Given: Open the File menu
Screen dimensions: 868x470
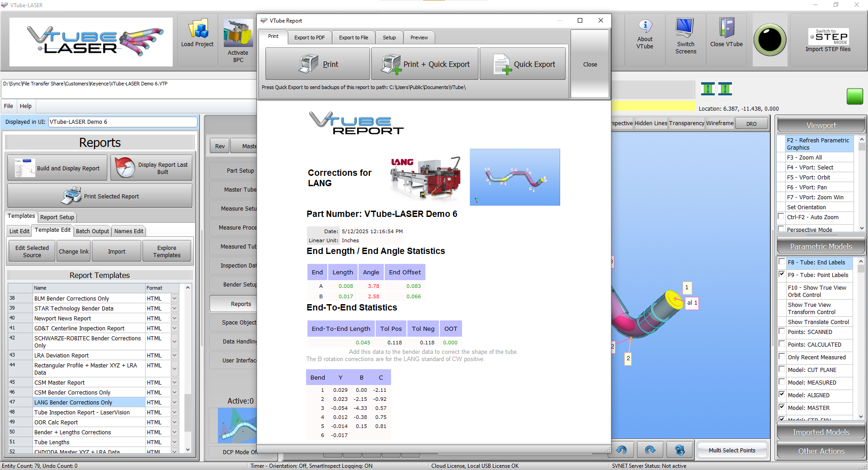Looking at the screenshot, I should point(9,106).
